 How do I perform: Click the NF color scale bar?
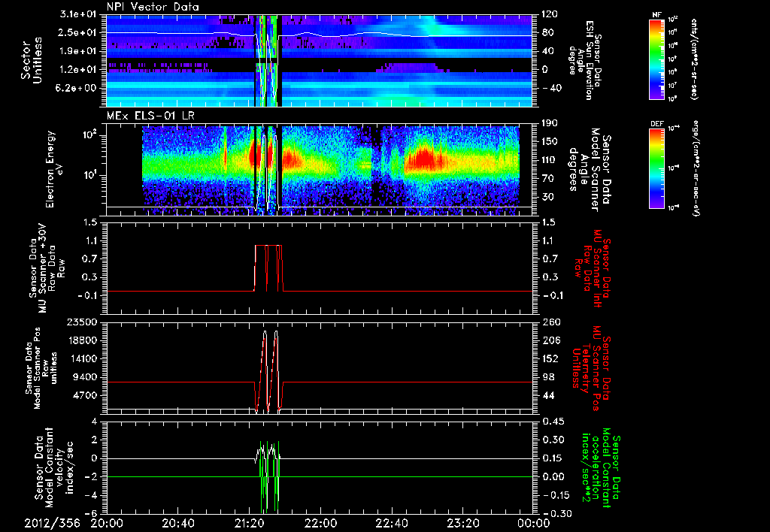click(657, 59)
